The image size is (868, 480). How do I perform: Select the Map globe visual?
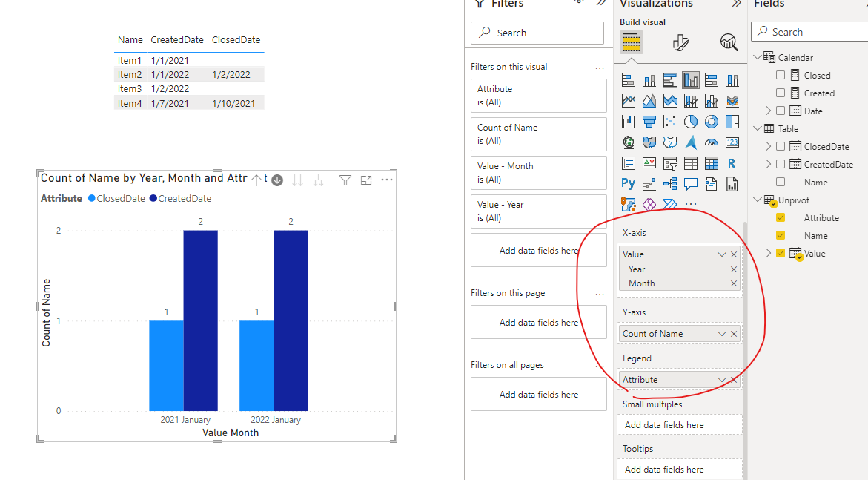click(x=629, y=142)
